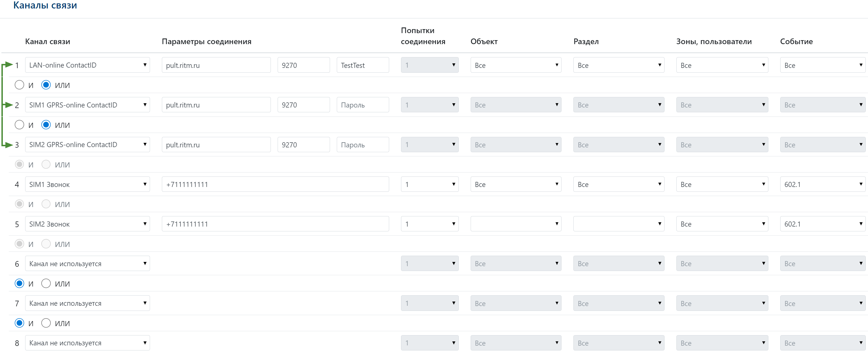The height and width of the screenshot is (353, 868).
Task: Click pult.ritm.ru address field of channel 2
Action: (216, 105)
